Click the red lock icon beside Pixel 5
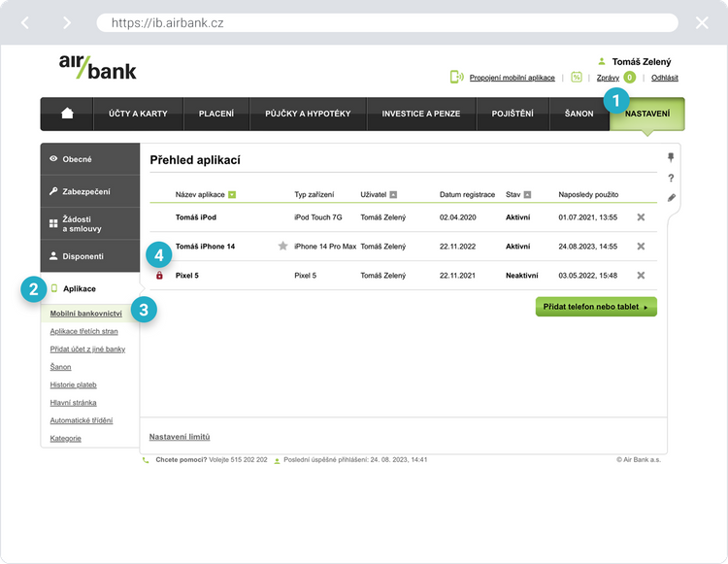This screenshot has width=728, height=564. click(x=159, y=276)
